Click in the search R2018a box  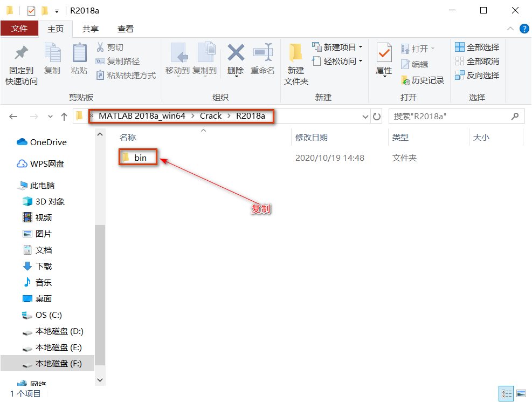click(451, 117)
